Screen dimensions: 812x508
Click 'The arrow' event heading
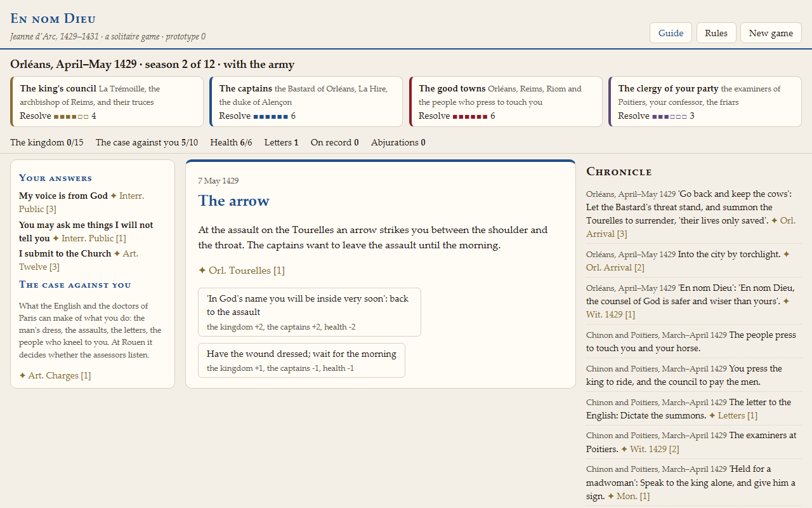[234, 201]
